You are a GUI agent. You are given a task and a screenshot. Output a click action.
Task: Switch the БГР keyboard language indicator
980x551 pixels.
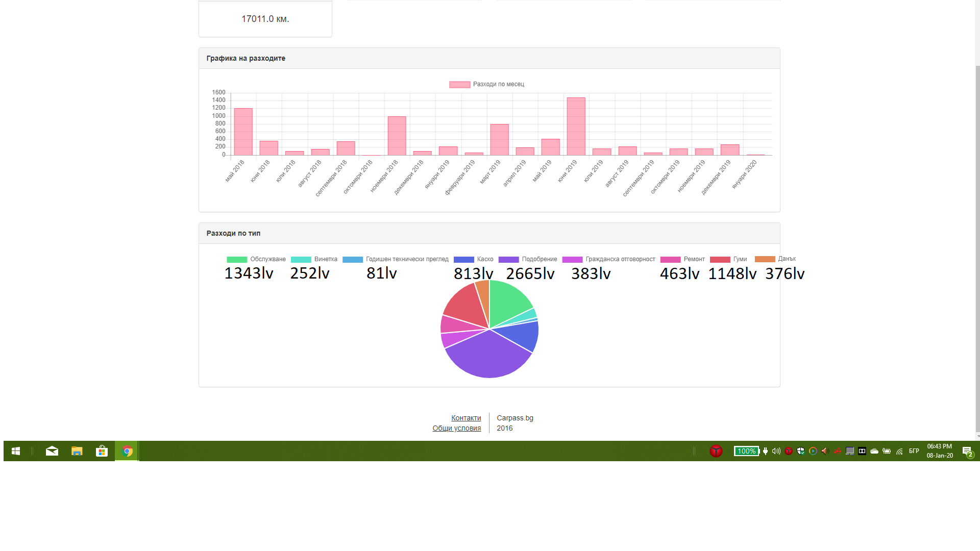(914, 451)
